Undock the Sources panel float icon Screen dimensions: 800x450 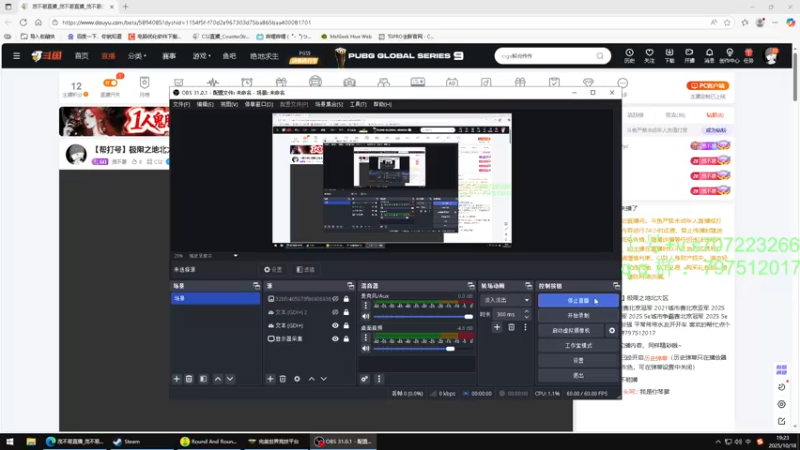pos(350,286)
